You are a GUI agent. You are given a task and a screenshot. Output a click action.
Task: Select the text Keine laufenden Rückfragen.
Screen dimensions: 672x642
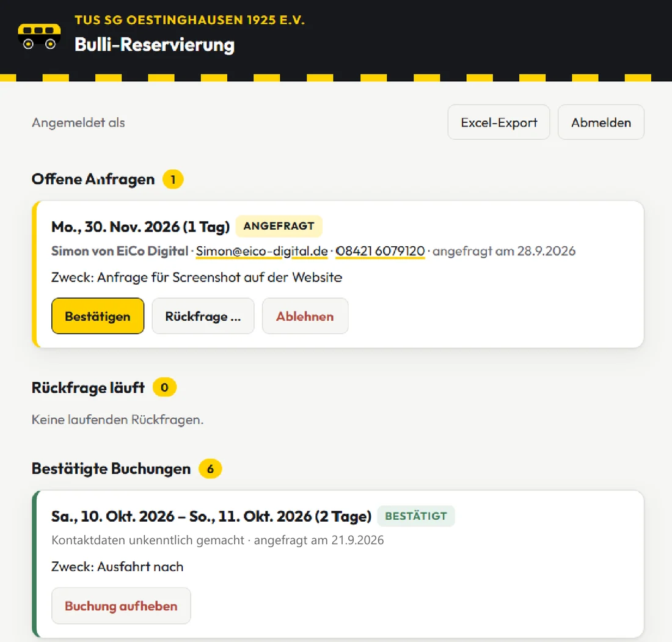tap(117, 420)
